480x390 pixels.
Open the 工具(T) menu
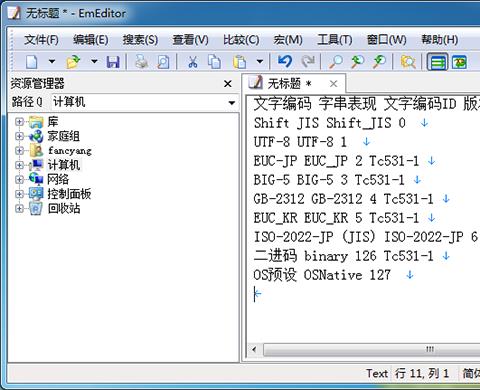pos(335,40)
